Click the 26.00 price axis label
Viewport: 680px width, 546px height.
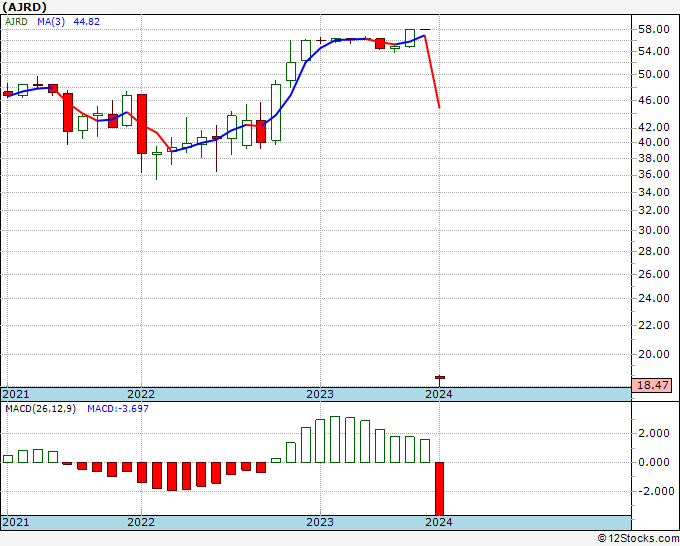click(654, 274)
